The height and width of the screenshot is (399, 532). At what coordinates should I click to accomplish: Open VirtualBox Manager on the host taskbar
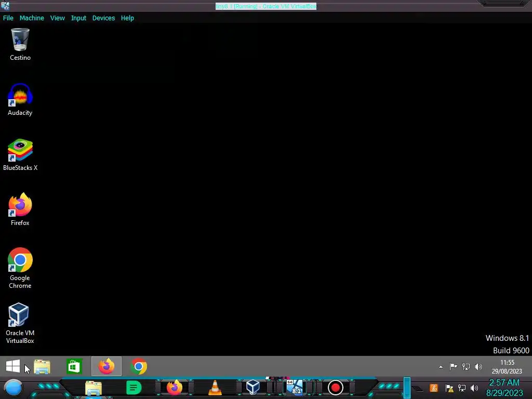click(253, 388)
